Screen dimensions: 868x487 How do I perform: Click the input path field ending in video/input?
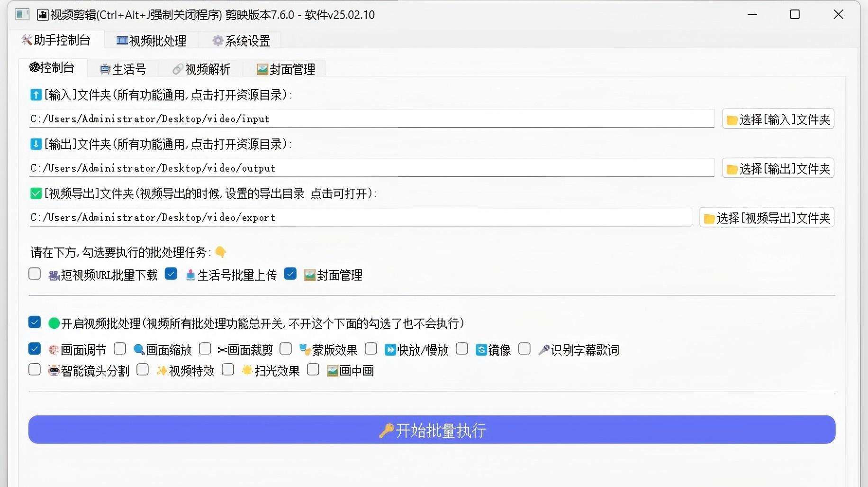point(371,119)
